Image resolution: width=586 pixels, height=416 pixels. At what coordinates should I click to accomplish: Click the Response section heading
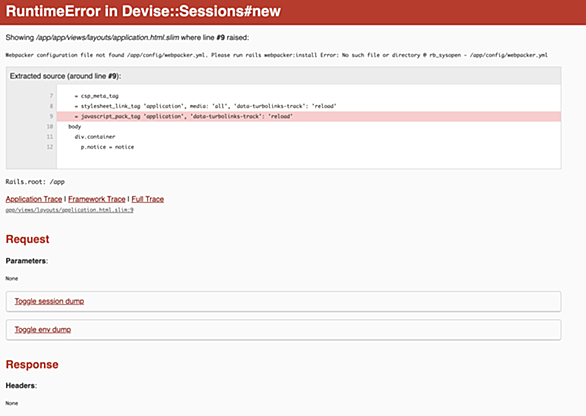(x=32, y=364)
